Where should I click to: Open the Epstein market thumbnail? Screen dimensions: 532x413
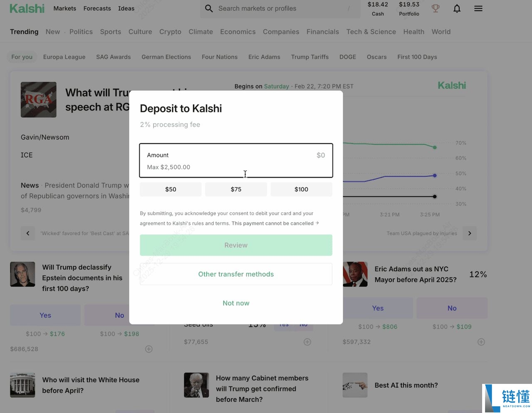[22, 274]
